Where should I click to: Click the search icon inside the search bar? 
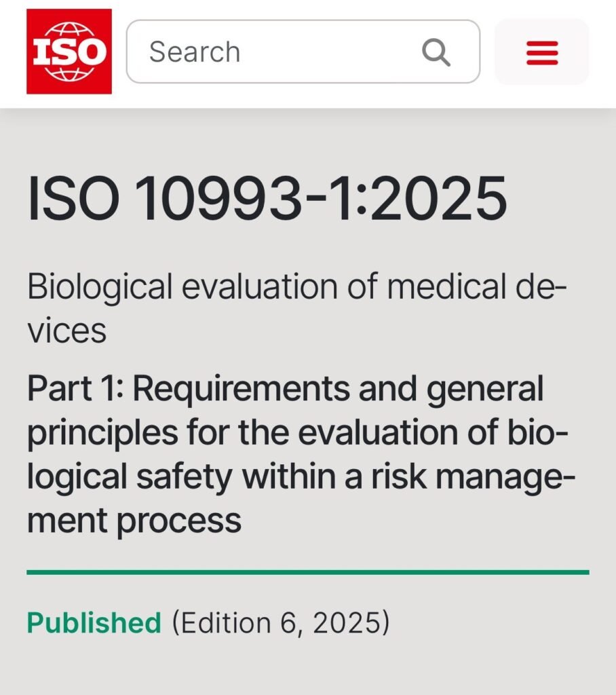click(437, 50)
